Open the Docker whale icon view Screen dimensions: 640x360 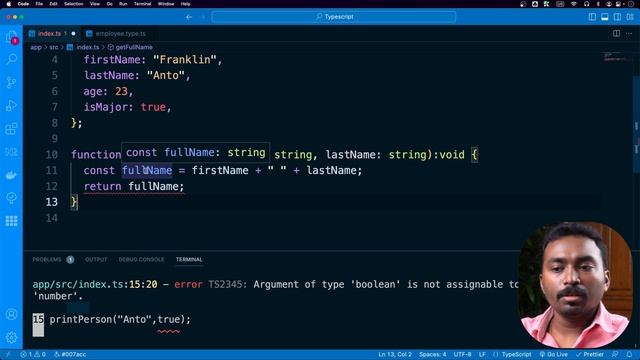11,175
